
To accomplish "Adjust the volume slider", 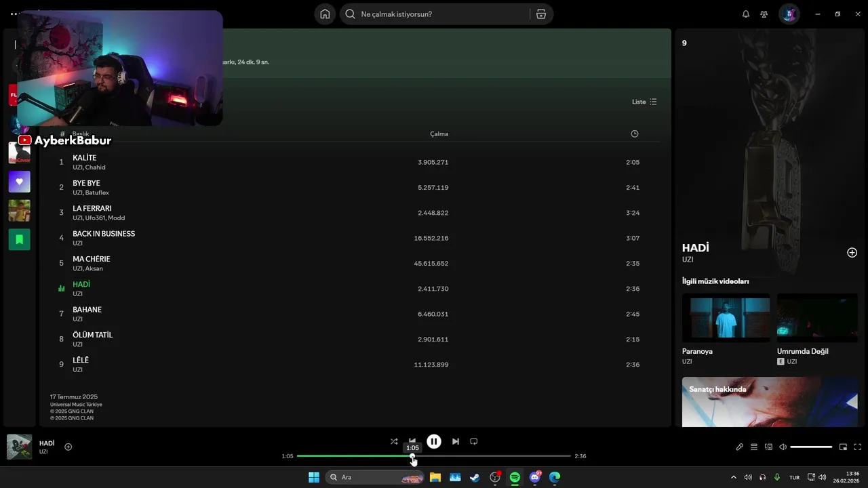I will [811, 447].
